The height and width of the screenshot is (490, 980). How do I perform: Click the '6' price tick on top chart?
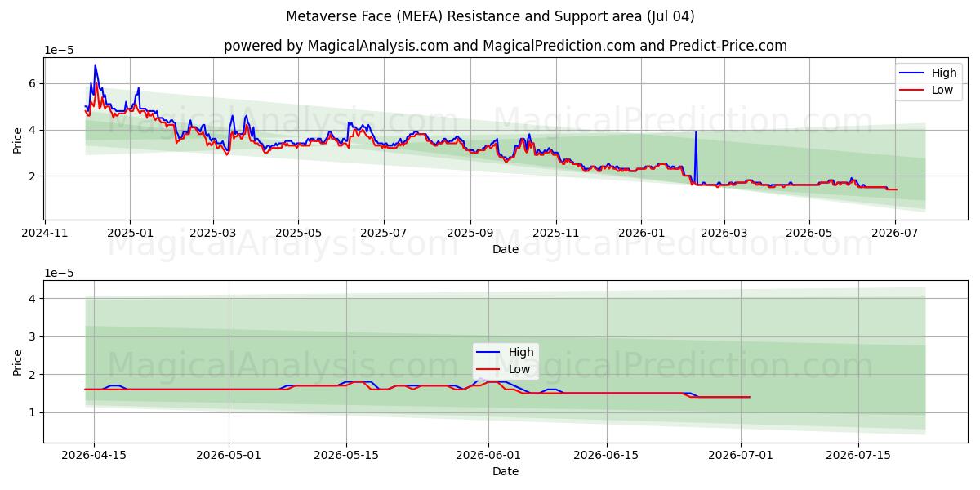32,83
